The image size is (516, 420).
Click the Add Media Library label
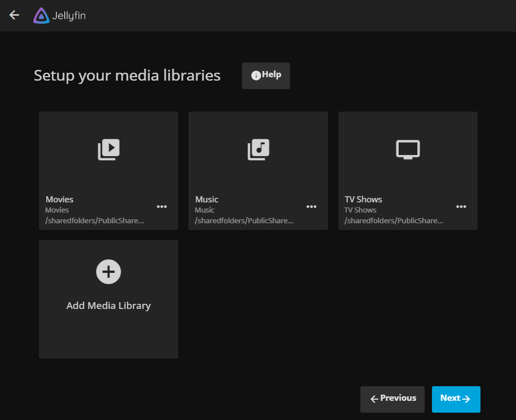click(108, 306)
